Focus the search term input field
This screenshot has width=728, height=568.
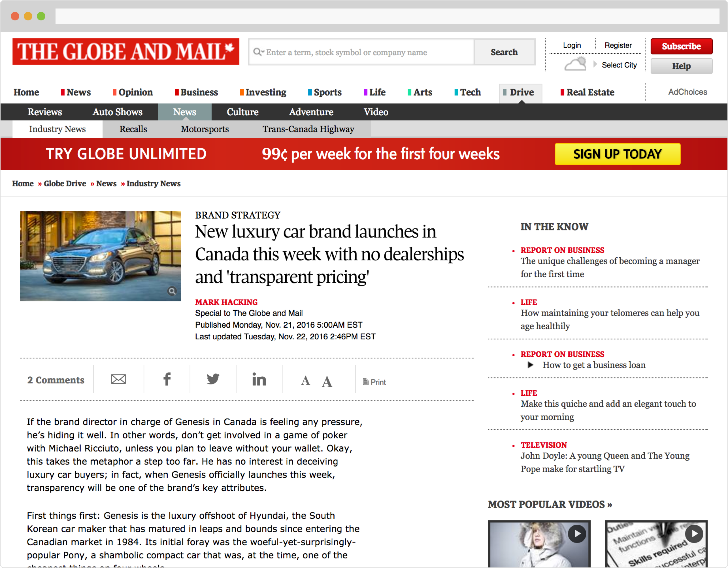[x=361, y=52]
